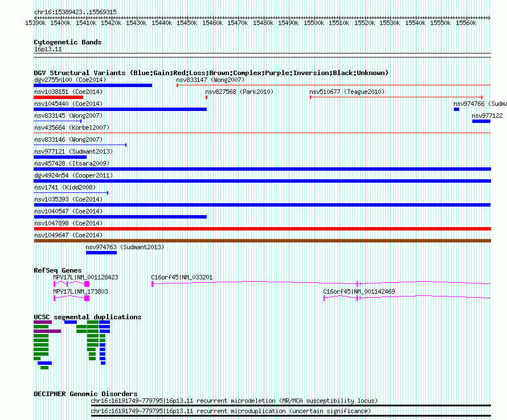The height and width of the screenshot is (420, 507).
Task: Select the MPV17L|NM_173803 gene label
Action: click(80, 291)
